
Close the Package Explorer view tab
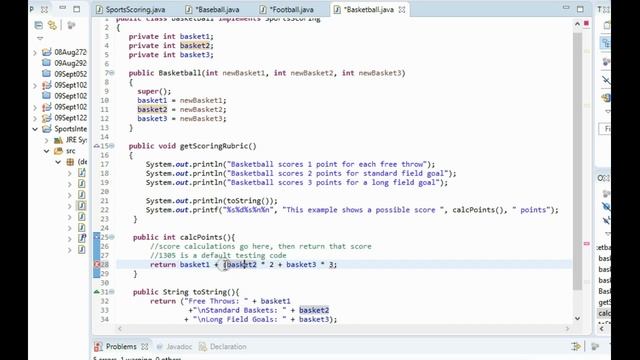tap(44, 9)
